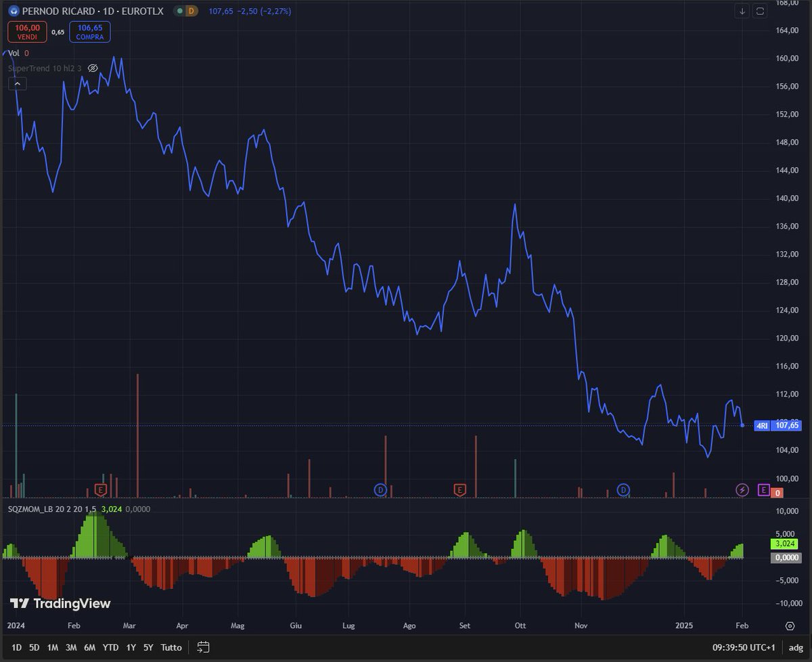Click the red E earnings marker near February 2024
This screenshot has height=662, width=812.
[x=101, y=489]
